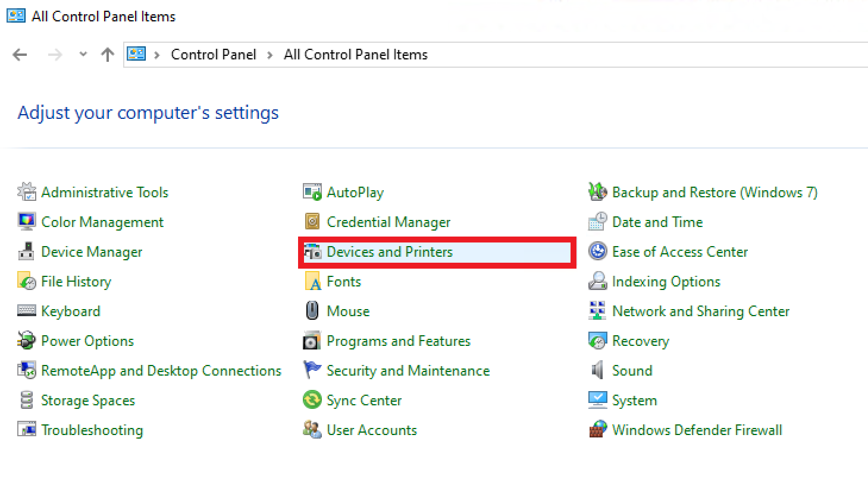Click the address bar Control Panel icon
This screenshot has height=504, width=868.
137,54
